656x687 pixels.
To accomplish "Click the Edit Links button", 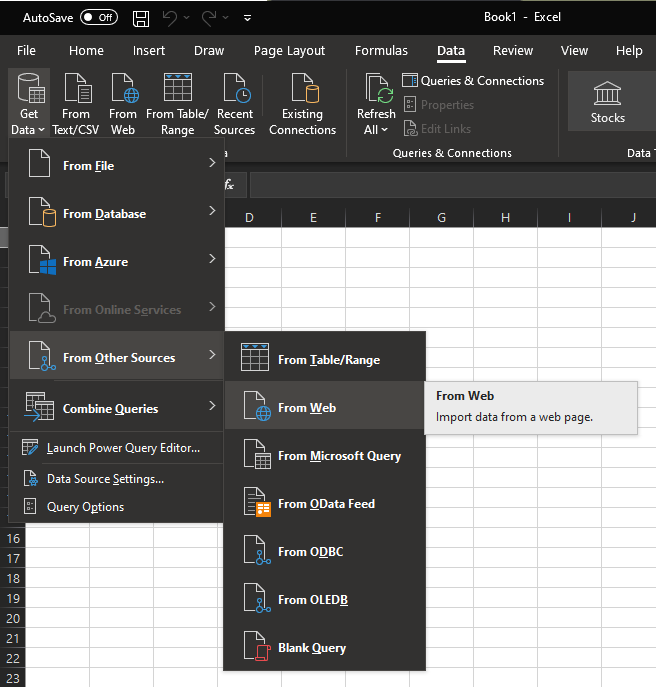I will 437,129.
